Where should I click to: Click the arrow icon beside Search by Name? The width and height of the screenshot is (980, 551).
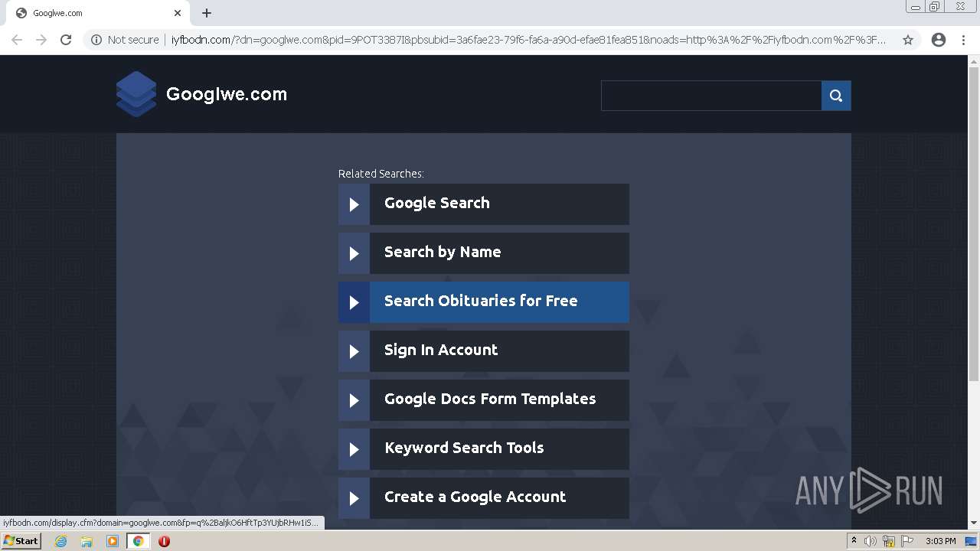pyautogui.click(x=354, y=253)
